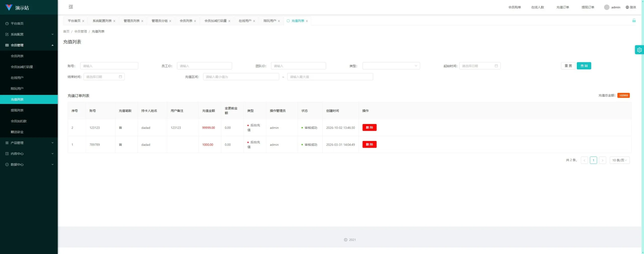
Task: Select page 1 in pagination
Action: 593,160
